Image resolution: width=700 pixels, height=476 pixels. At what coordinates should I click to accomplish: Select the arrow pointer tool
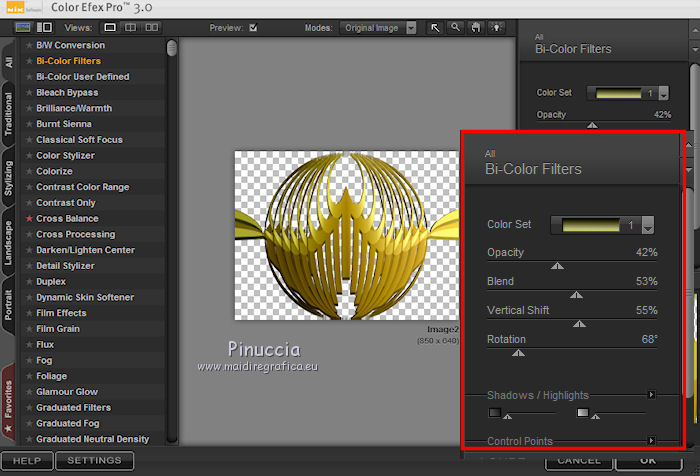click(435, 28)
